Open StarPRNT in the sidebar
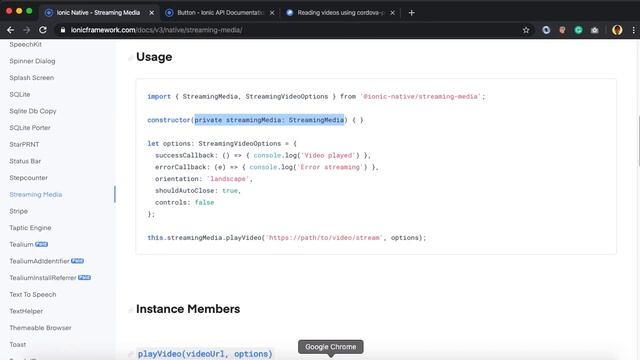 (24, 144)
